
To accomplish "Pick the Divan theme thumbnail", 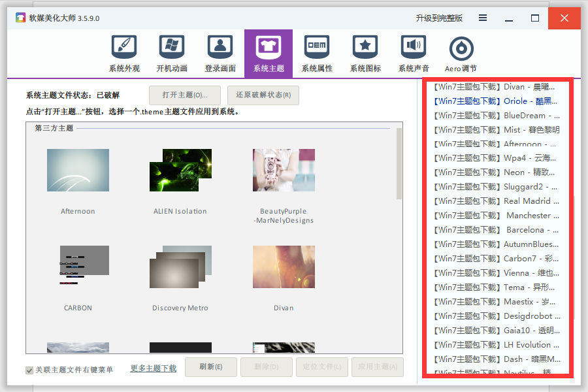I will click(284, 267).
